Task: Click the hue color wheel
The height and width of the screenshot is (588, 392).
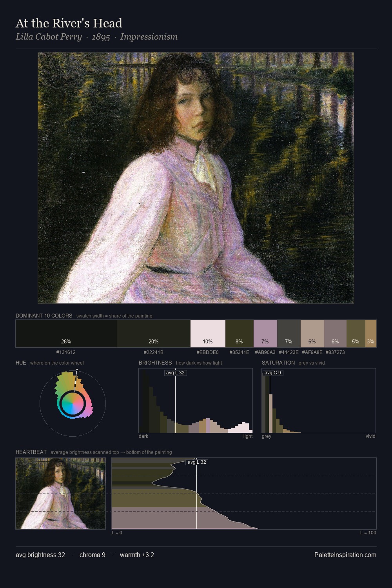Action: click(x=73, y=403)
